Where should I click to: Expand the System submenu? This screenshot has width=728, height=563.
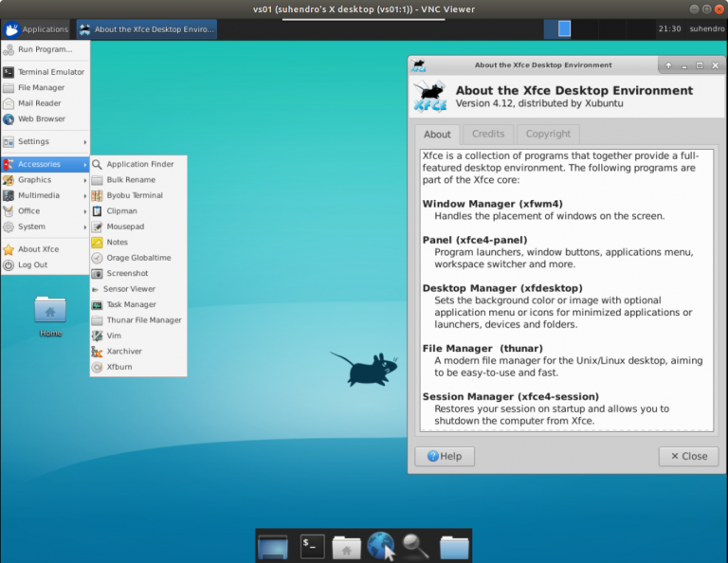[45, 227]
